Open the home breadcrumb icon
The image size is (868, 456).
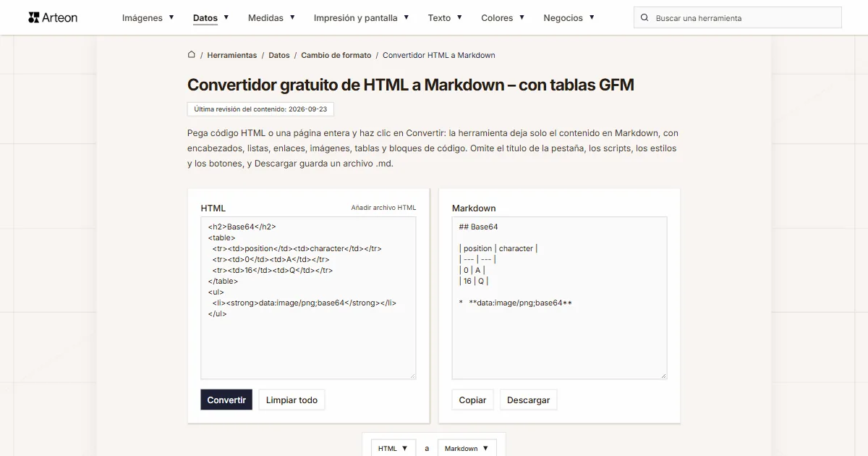pos(192,54)
